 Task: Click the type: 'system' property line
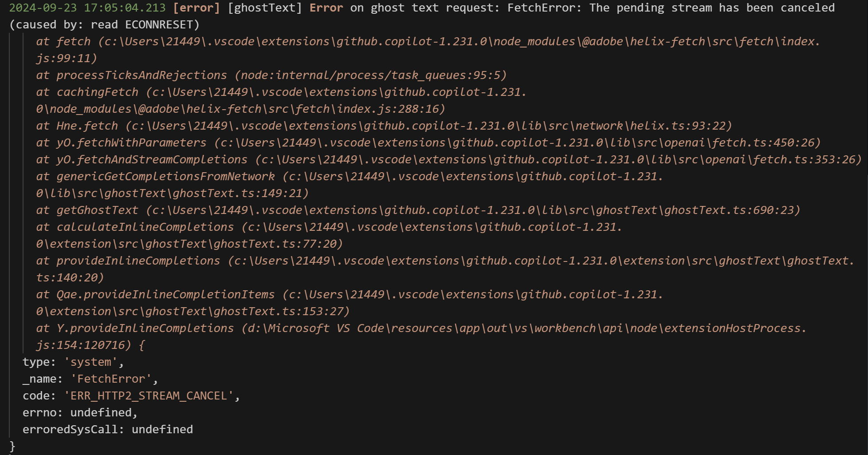point(73,362)
